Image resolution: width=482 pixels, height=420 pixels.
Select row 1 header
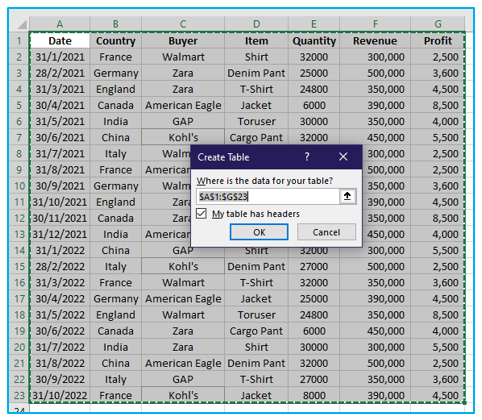tap(19, 41)
